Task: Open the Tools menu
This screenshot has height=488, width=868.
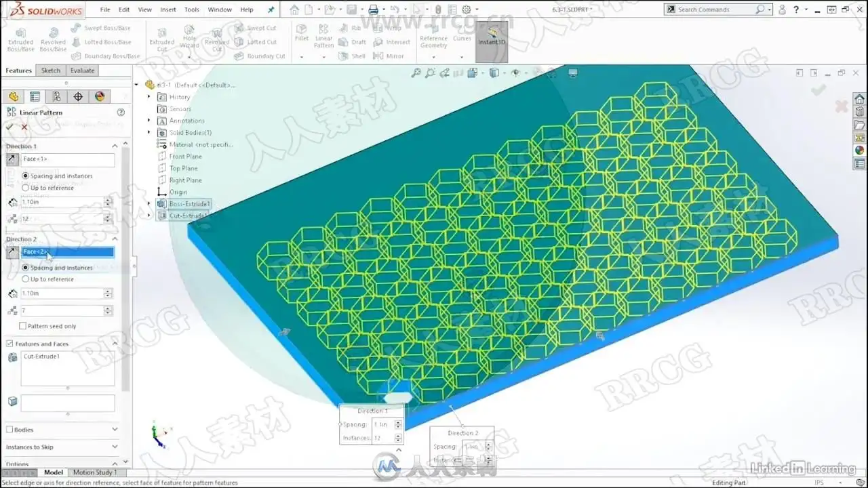Action: coord(192,9)
